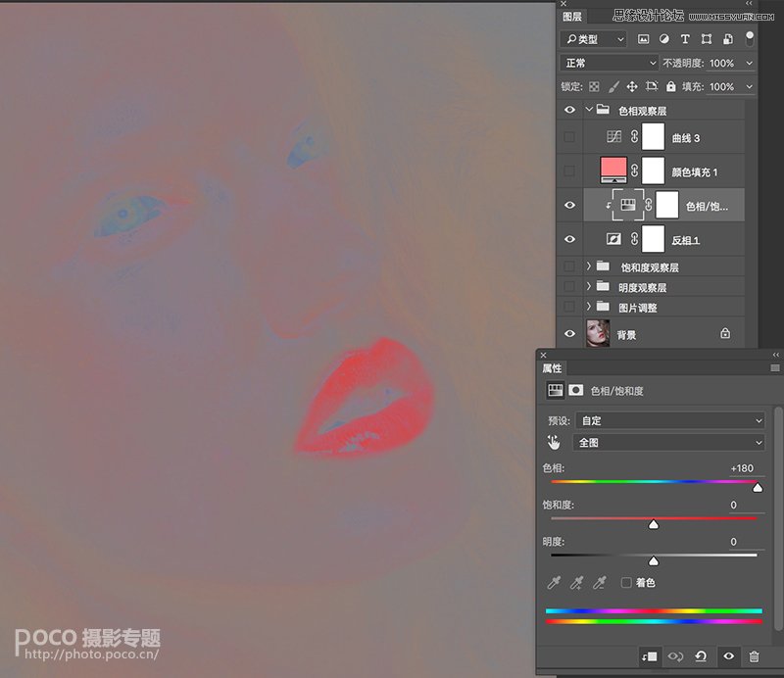Image resolution: width=784 pixels, height=678 pixels.
Task: Switch to the 属性 panel tab
Action: click(x=552, y=368)
